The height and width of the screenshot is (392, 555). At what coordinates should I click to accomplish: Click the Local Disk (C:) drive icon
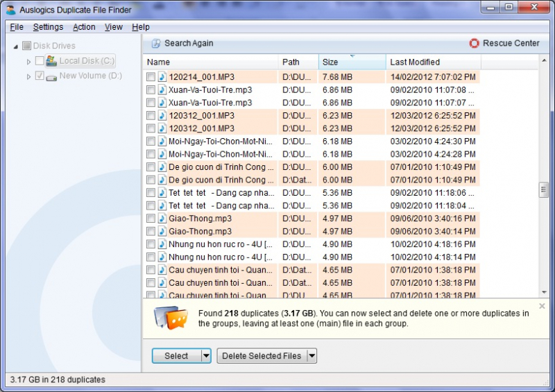click(x=51, y=60)
